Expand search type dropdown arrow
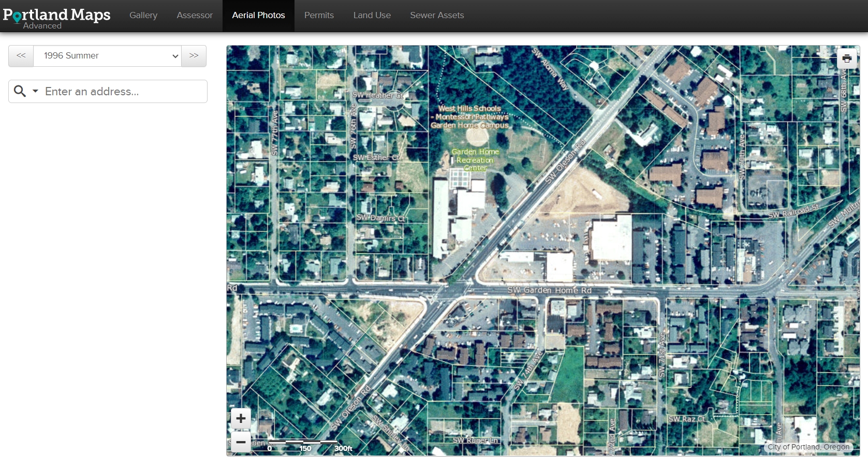The height and width of the screenshot is (467, 868). [x=35, y=91]
